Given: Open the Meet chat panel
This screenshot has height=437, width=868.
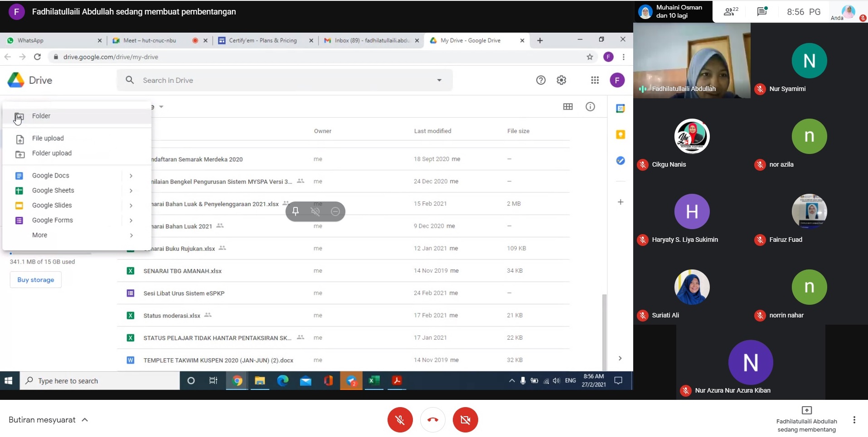Looking at the screenshot, I should [x=761, y=12].
